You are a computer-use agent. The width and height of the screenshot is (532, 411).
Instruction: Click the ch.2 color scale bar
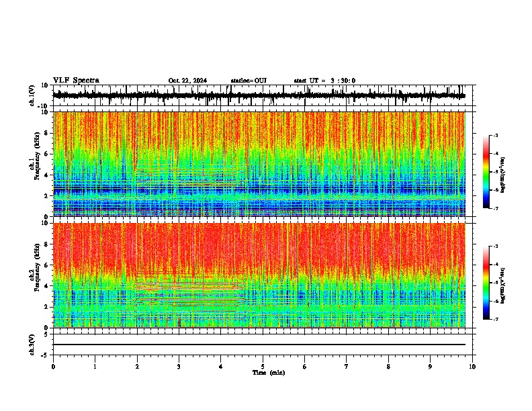coord(486,283)
